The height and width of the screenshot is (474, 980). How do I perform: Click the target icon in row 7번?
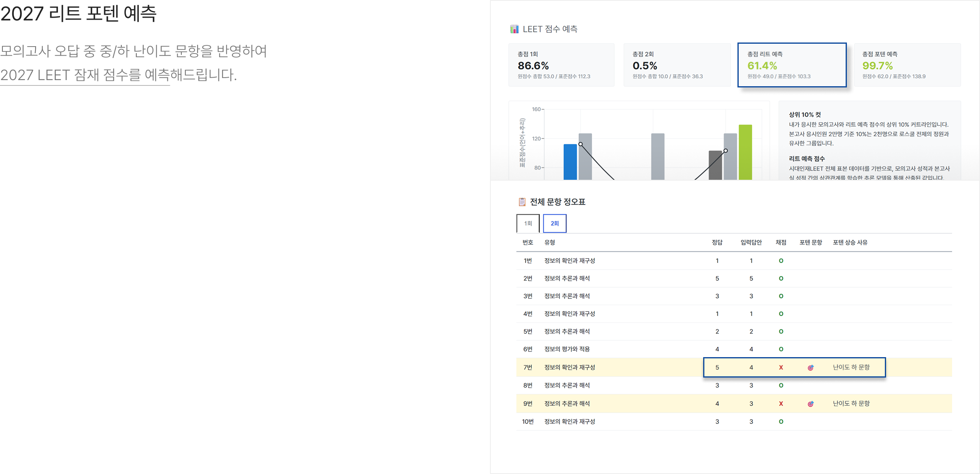(x=811, y=368)
